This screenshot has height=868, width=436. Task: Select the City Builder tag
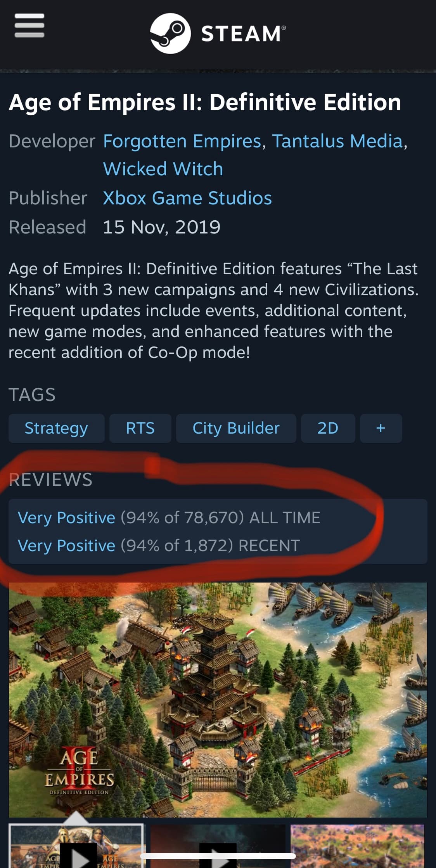236,429
